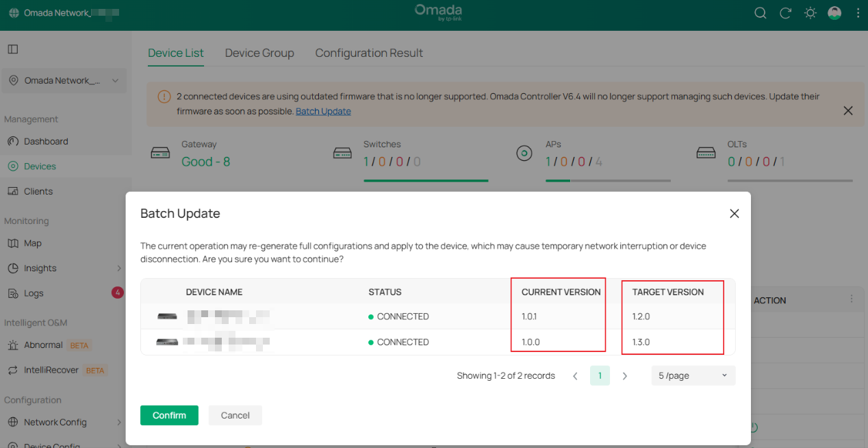
Task: Click the globe icon beside Omada Network
Action: (x=14, y=13)
